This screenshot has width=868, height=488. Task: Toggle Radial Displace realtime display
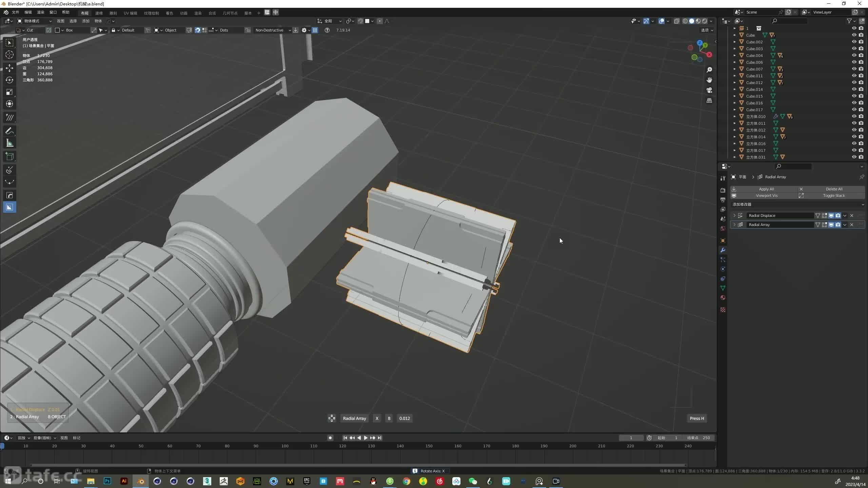pos(831,216)
